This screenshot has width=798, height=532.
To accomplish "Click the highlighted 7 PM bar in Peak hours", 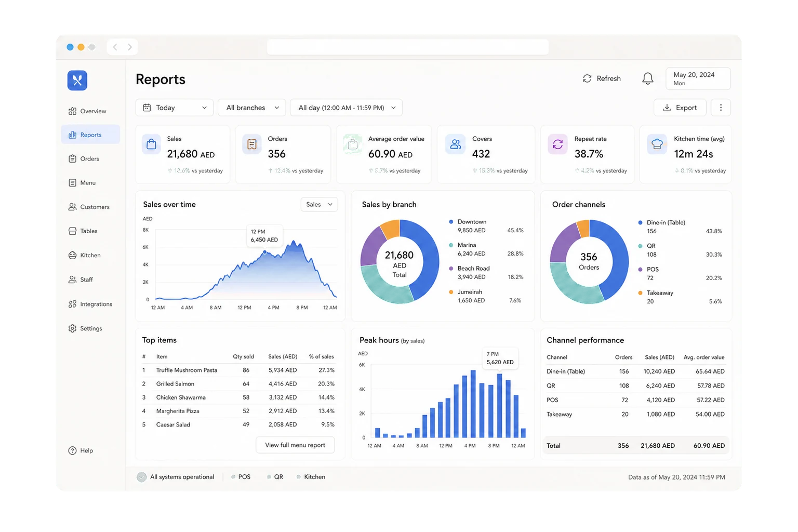I will coord(500,406).
